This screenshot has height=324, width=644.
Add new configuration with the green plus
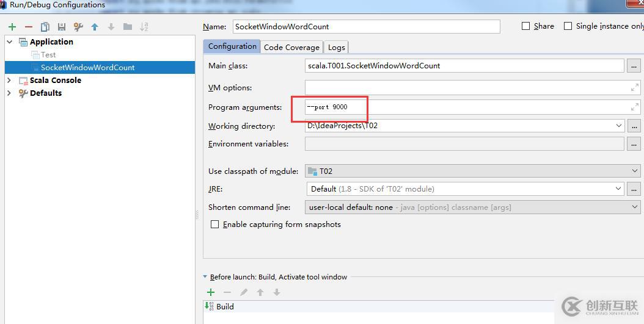[x=12, y=27]
